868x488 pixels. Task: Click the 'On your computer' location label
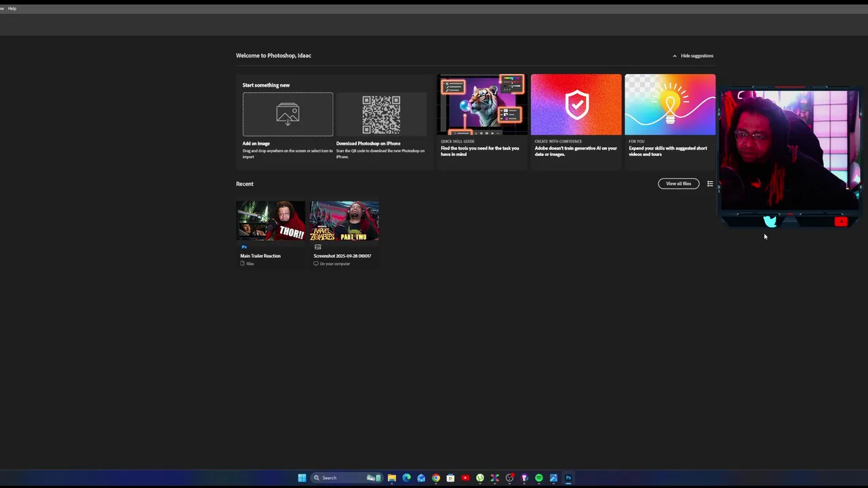(x=335, y=264)
